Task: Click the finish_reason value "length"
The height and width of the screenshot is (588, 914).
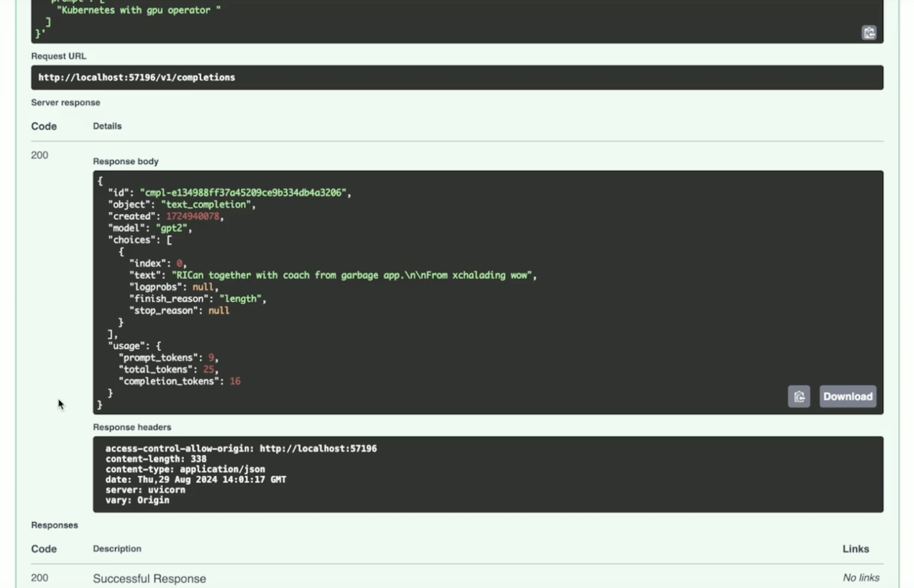Action: [x=240, y=299]
